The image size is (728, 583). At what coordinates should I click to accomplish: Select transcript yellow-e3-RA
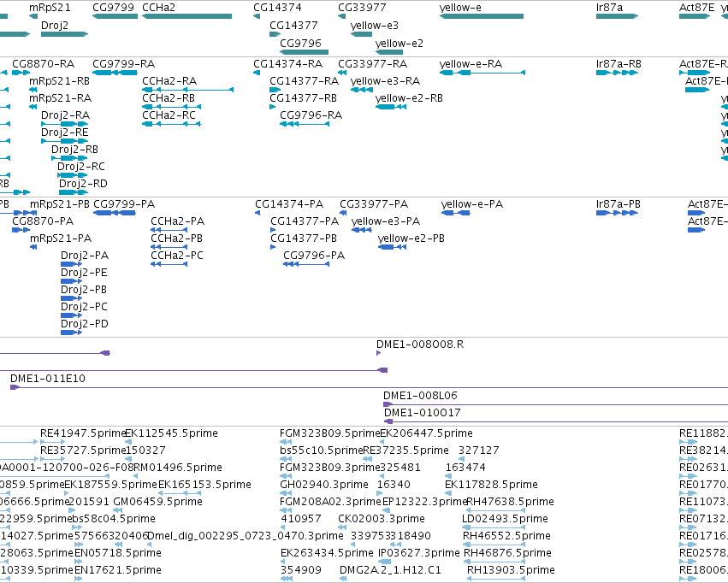click(x=362, y=90)
